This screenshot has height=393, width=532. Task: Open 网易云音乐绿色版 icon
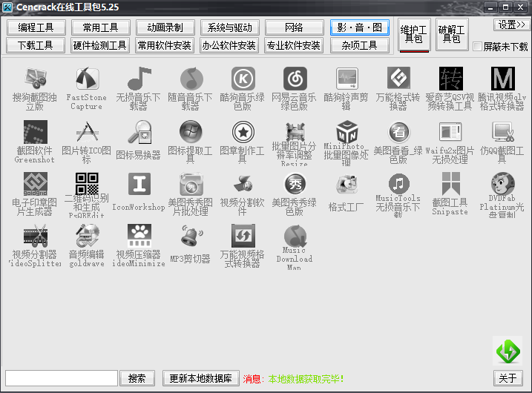click(295, 79)
